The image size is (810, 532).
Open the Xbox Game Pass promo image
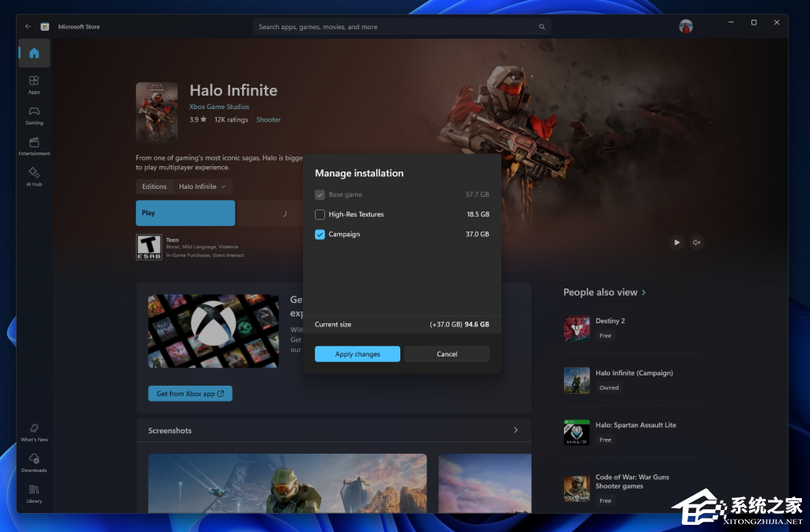214,330
